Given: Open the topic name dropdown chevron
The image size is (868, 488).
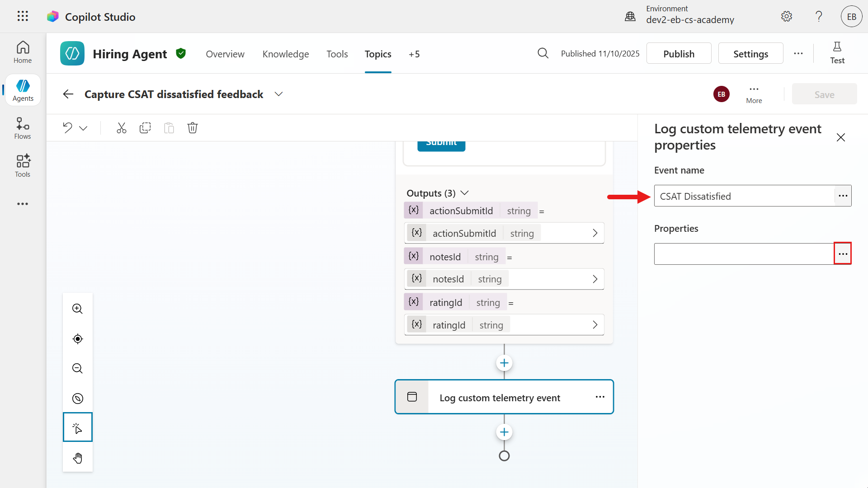Looking at the screenshot, I should click(279, 94).
